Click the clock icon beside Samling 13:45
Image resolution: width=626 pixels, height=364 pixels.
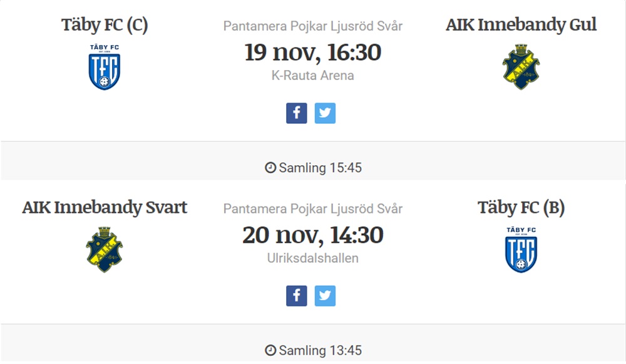coord(270,350)
